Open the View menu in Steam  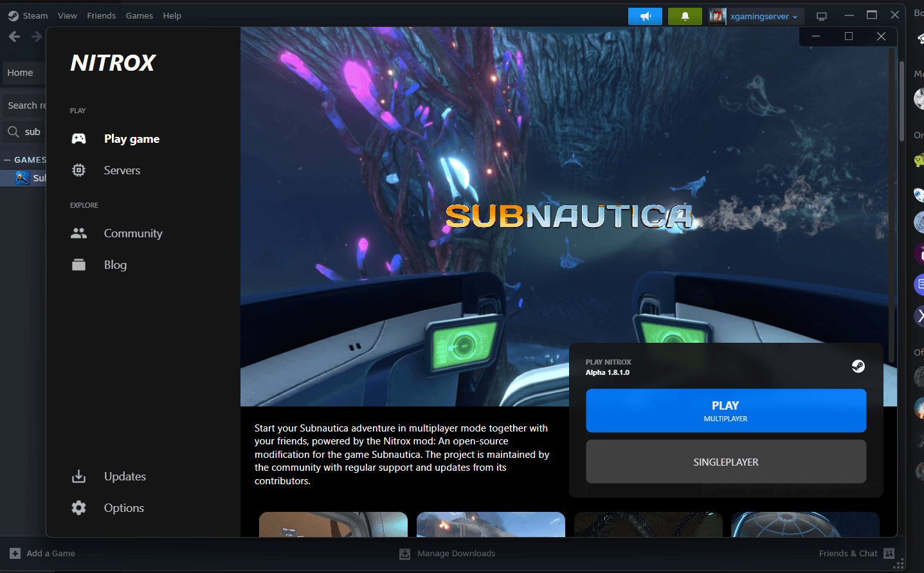[x=68, y=15]
